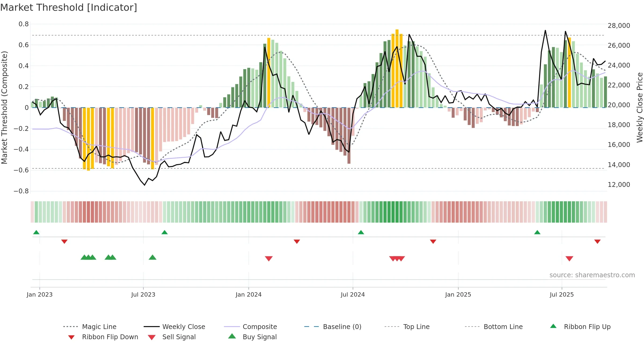
Task: Click the 28,000 price axis label
Action: tap(619, 26)
